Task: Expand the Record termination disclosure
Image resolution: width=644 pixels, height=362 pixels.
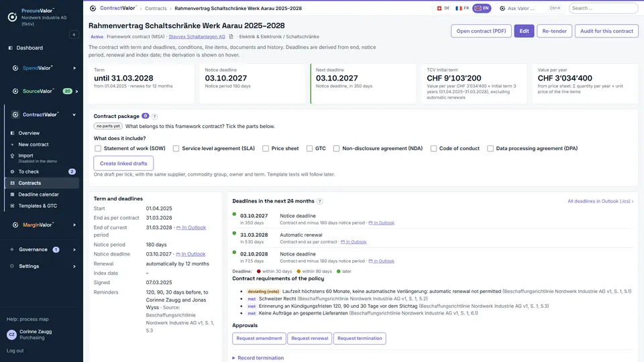Action: point(258,358)
